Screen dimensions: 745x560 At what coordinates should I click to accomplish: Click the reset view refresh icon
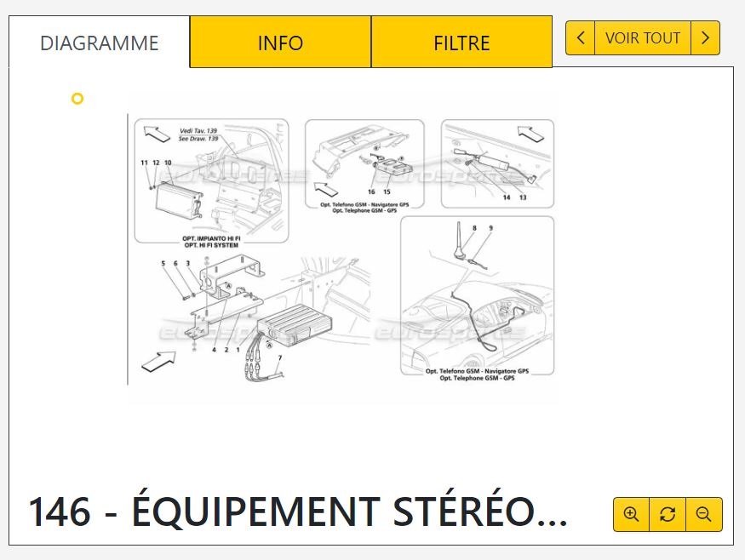coord(668,514)
